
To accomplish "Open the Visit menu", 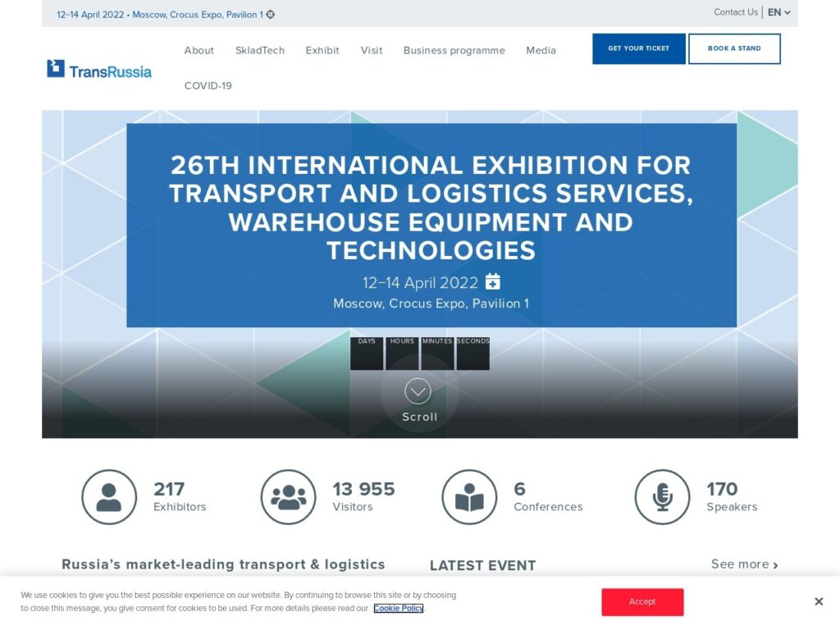I will click(372, 50).
